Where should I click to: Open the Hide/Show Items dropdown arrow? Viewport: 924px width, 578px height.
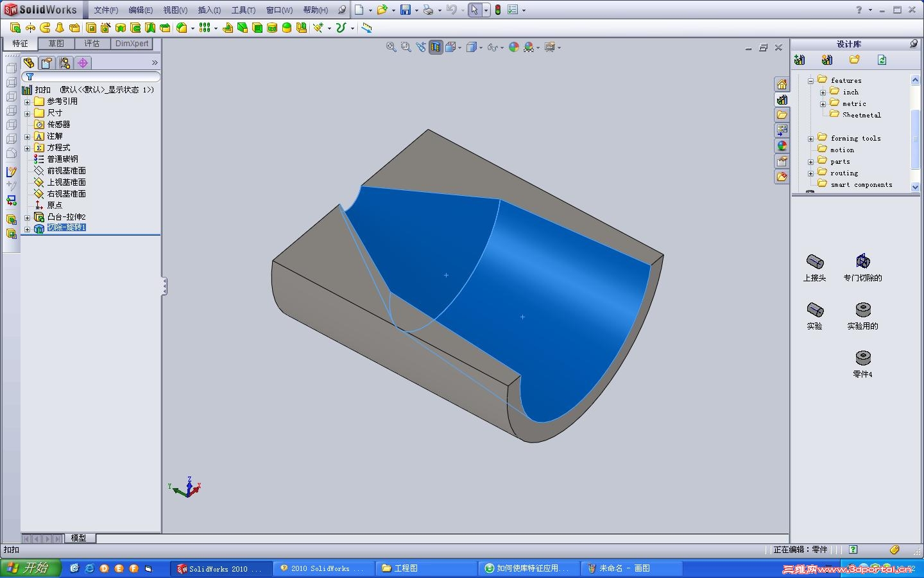[x=502, y=48]
